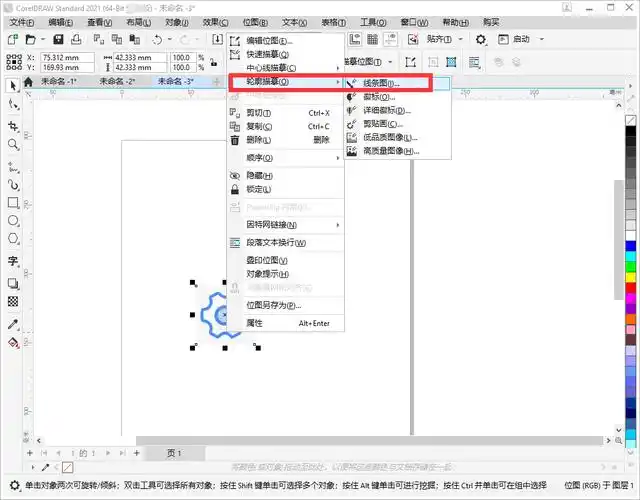Open the Trace bitmap 描摹位图 dropdown
This screenshot has height=500, width=640.
390,62
